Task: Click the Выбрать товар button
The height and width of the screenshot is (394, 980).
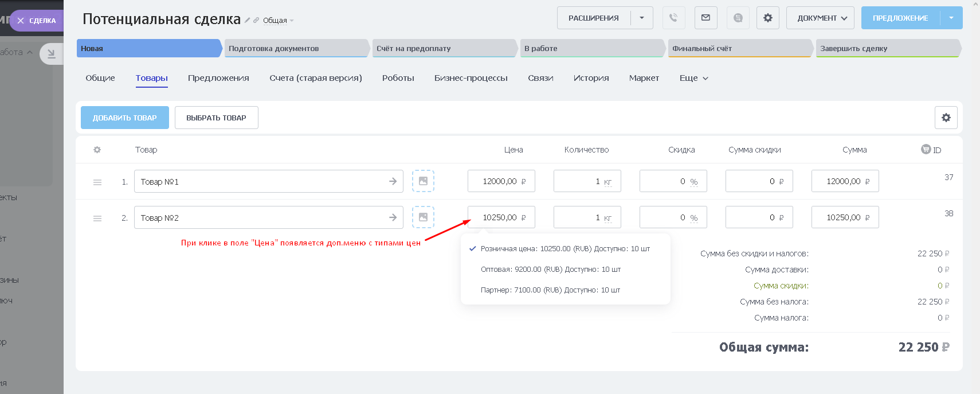Action: tap(216, 118)
